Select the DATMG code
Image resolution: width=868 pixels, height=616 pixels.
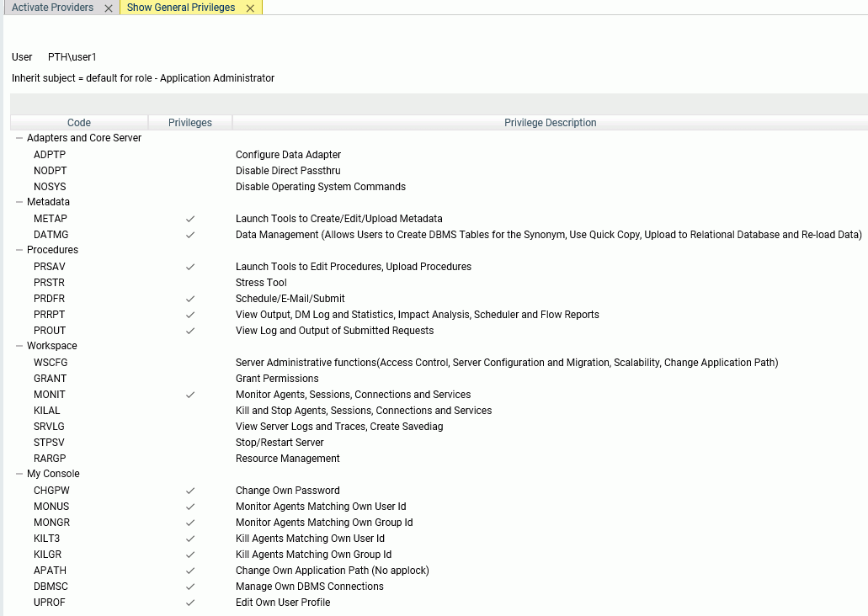(51, 236)
